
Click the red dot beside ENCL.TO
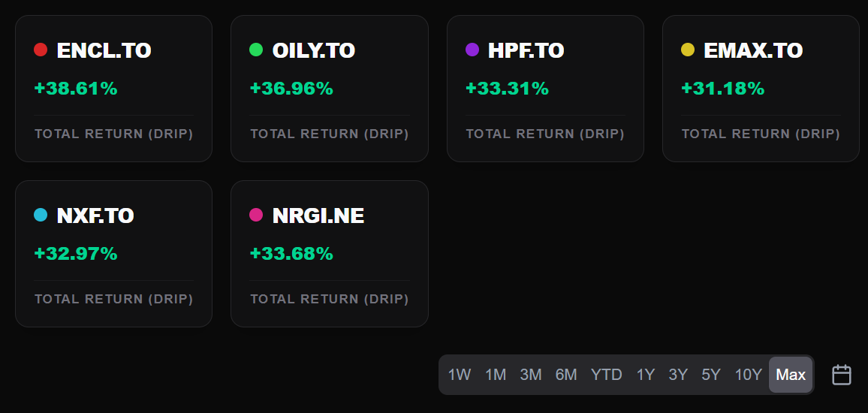pyautogui.click(x=41, y=50)
